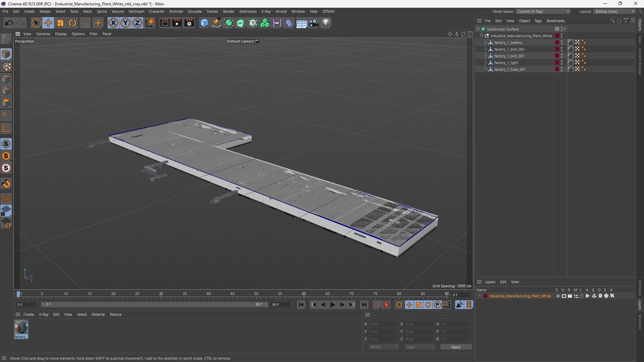The height and width of the screenshot is (362, 644).
Task: Collapse Industrial_Manufacturing_Plant_White object tree node
Action: coord(482,36)
